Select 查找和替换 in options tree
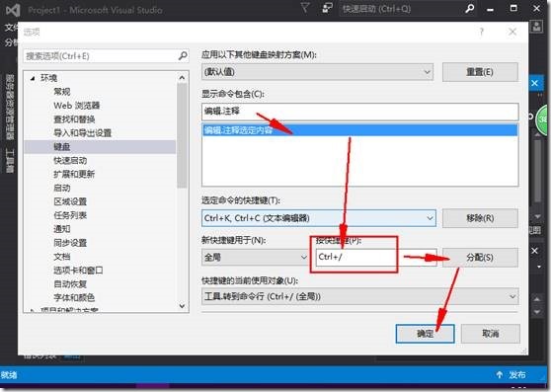 point(74,119)
